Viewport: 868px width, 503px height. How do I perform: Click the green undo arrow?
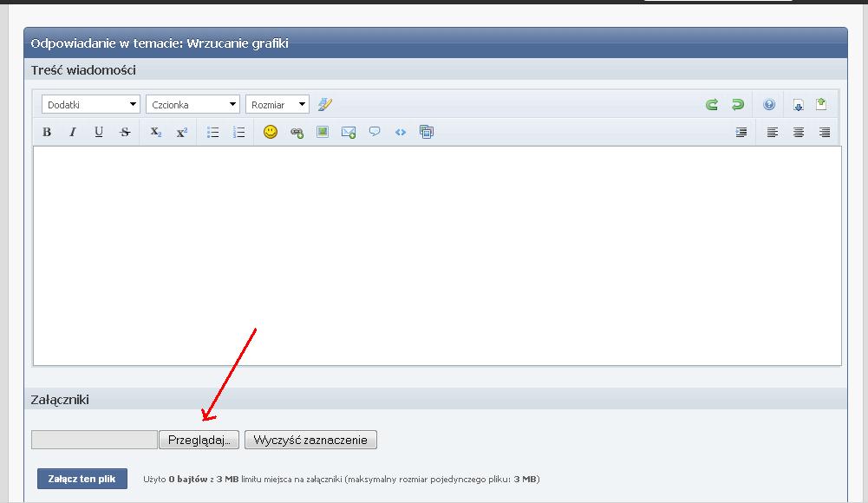click(x=712, y=105)
